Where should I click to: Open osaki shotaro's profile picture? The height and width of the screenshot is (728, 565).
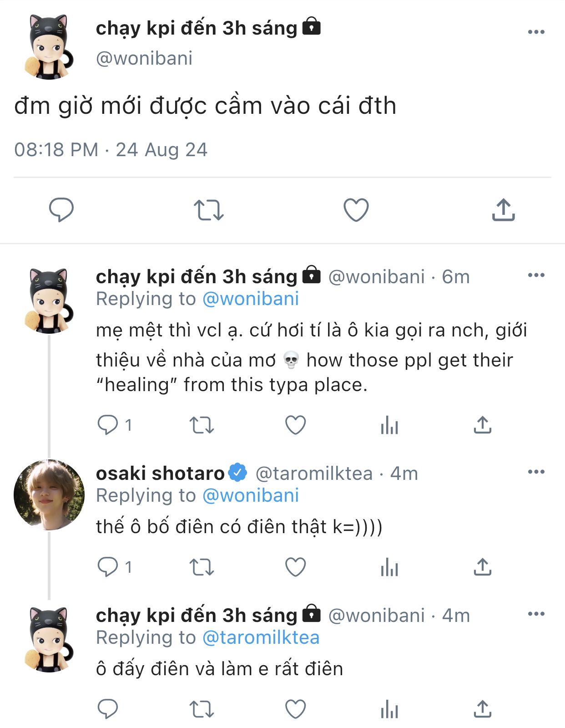(x=49, y=495)
